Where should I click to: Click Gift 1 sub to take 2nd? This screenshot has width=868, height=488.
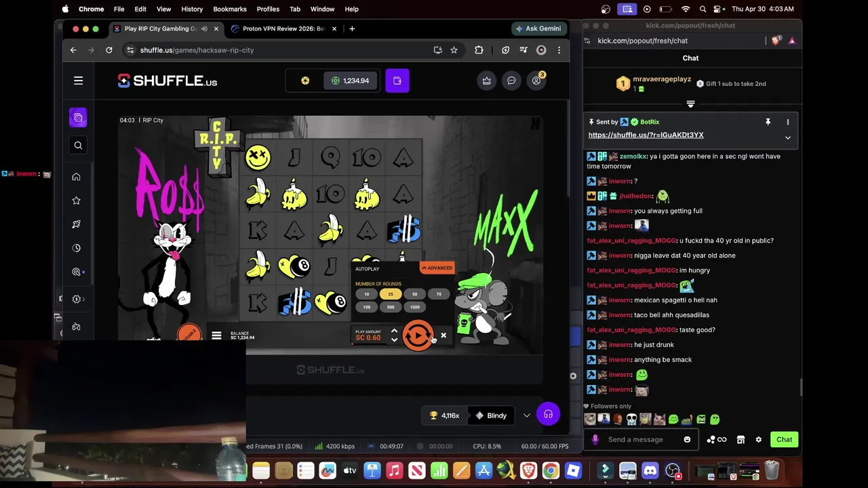[731, 84]
